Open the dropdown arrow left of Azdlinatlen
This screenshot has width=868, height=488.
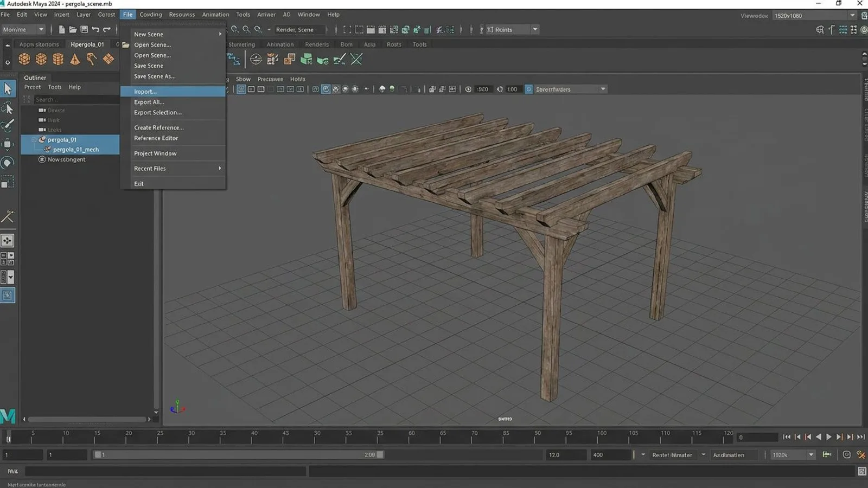pos(703,455)
